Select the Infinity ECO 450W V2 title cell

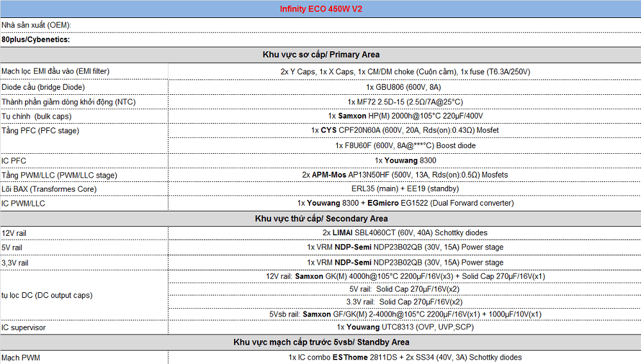(320, 9)
